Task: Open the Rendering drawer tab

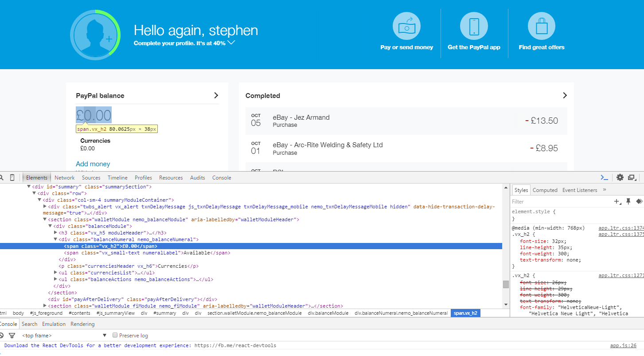Action: point(82,324)
